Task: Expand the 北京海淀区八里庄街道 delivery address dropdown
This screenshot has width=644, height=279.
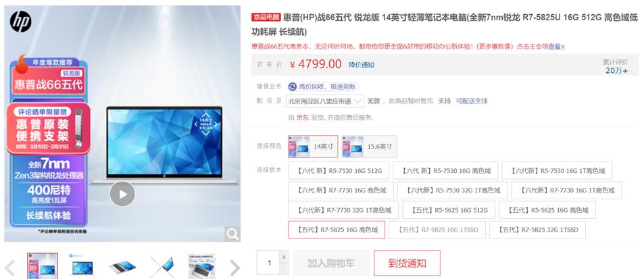Action: [325, 101]
